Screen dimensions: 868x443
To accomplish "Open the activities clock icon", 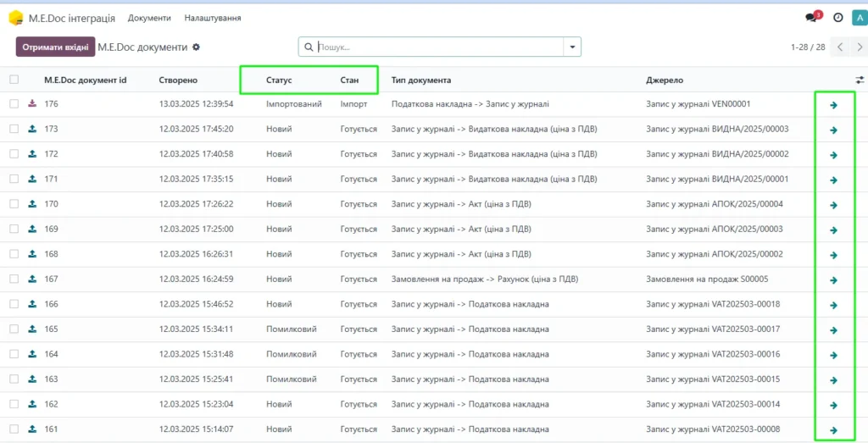I will coord(838,18).
